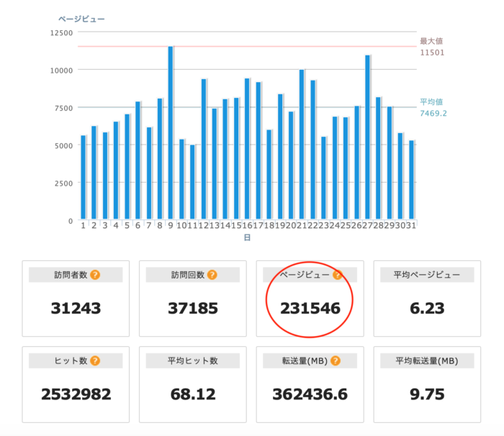Click the hit count 2532982

(x=76, y=394)
